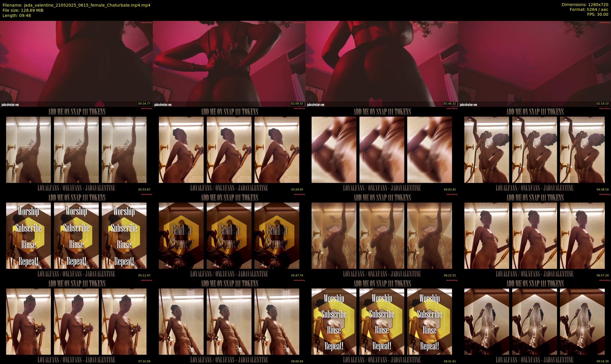The height and width of the screenshot is (364, 611).
Task: Click the 05:47.74 timestamp label
Action: 297,276
